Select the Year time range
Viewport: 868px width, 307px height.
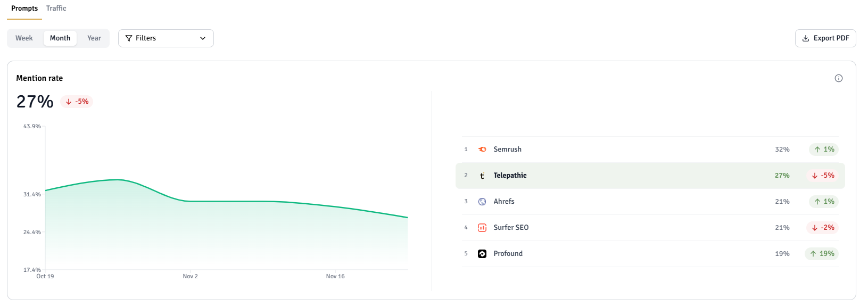(x=94, y=38)
